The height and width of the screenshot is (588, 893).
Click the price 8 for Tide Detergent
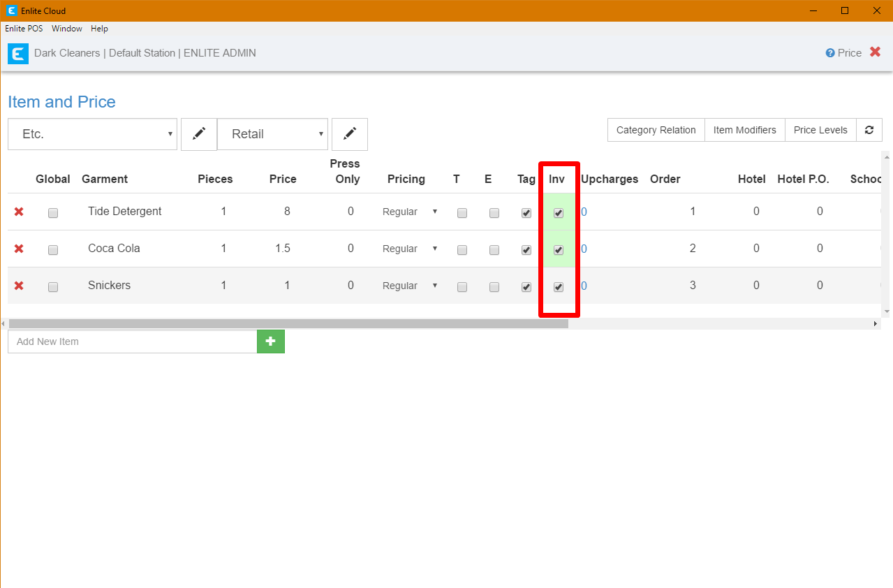coord(287,211)
